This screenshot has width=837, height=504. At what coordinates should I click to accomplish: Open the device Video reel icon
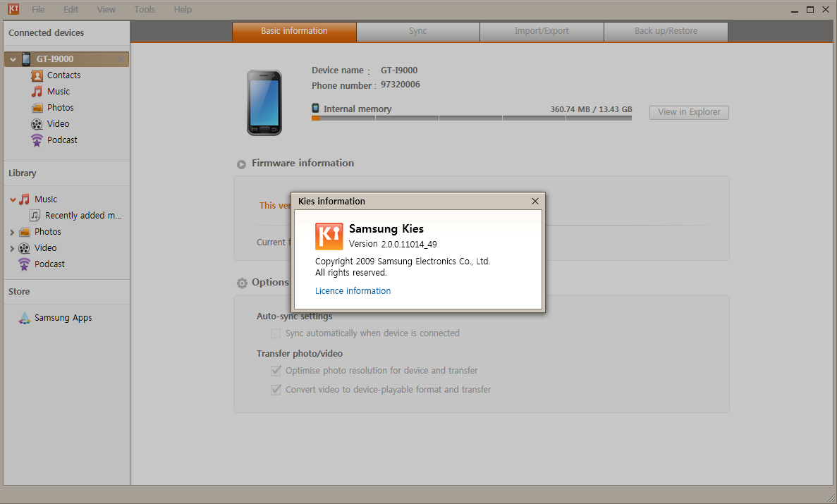[x=37, y=124]
